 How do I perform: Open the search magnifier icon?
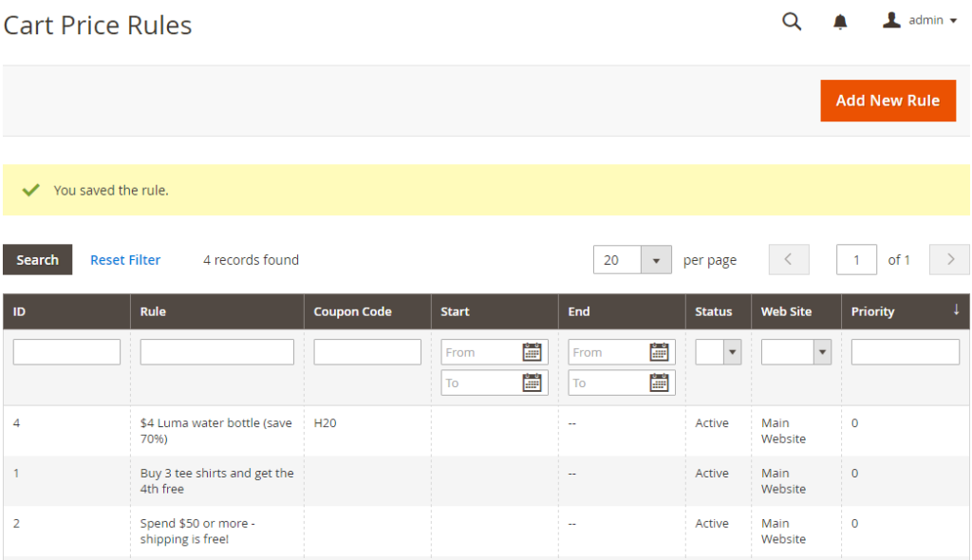tap(792, 21)
